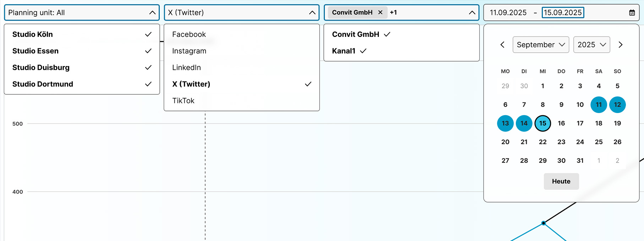The image size is (644, 241).
Task: Collapse the X (Twitter) platform dropdown chevron
Action: click(312, 13)
